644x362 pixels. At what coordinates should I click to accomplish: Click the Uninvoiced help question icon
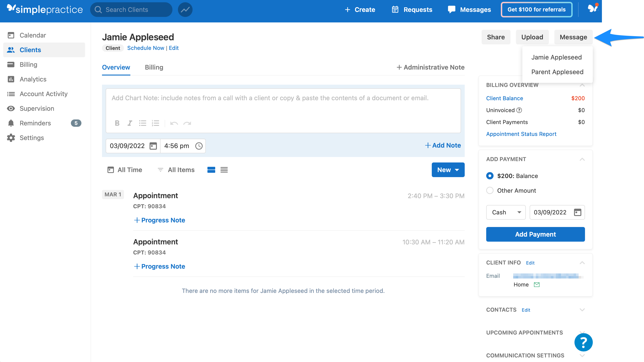tap(519, 110)
